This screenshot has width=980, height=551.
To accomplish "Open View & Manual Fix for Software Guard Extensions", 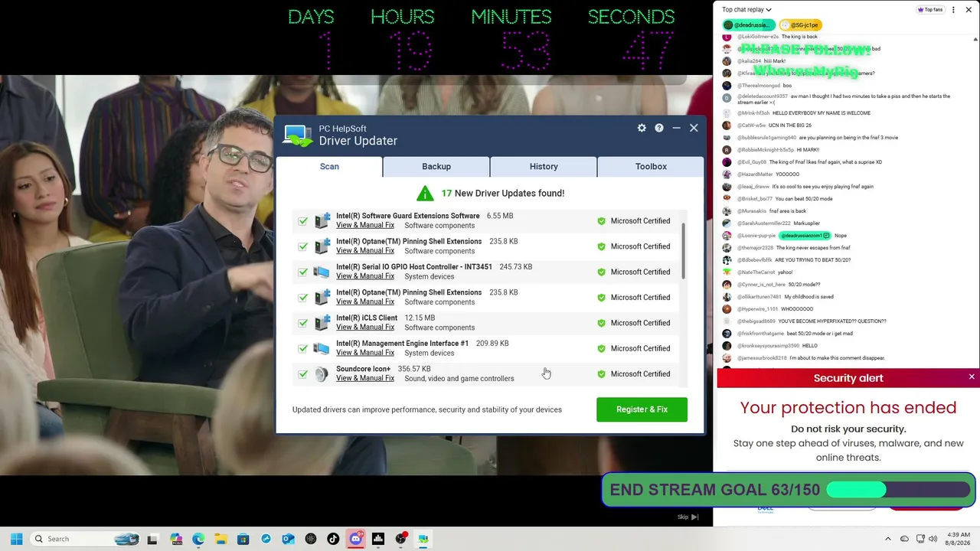I will (x=365, y=225).
